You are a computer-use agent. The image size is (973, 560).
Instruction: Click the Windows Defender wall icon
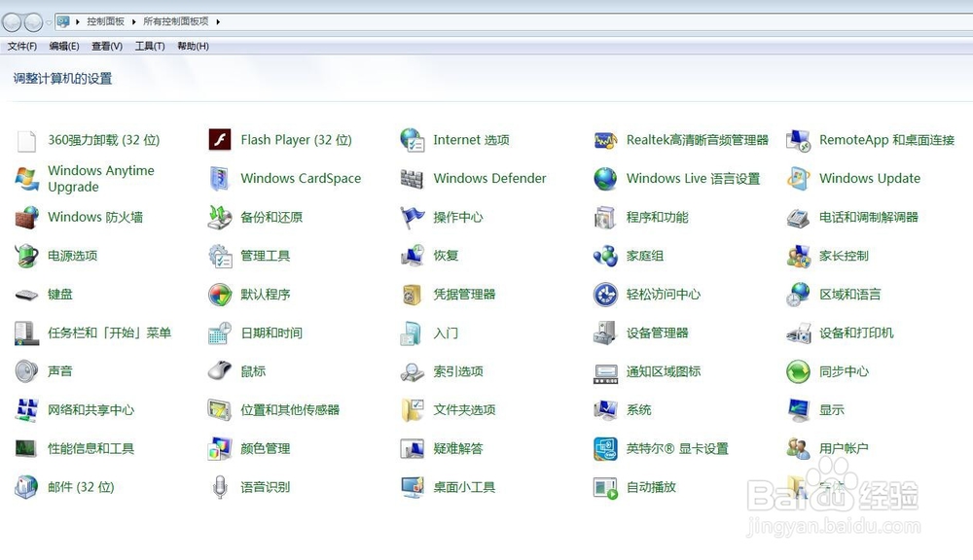point(412,179)
